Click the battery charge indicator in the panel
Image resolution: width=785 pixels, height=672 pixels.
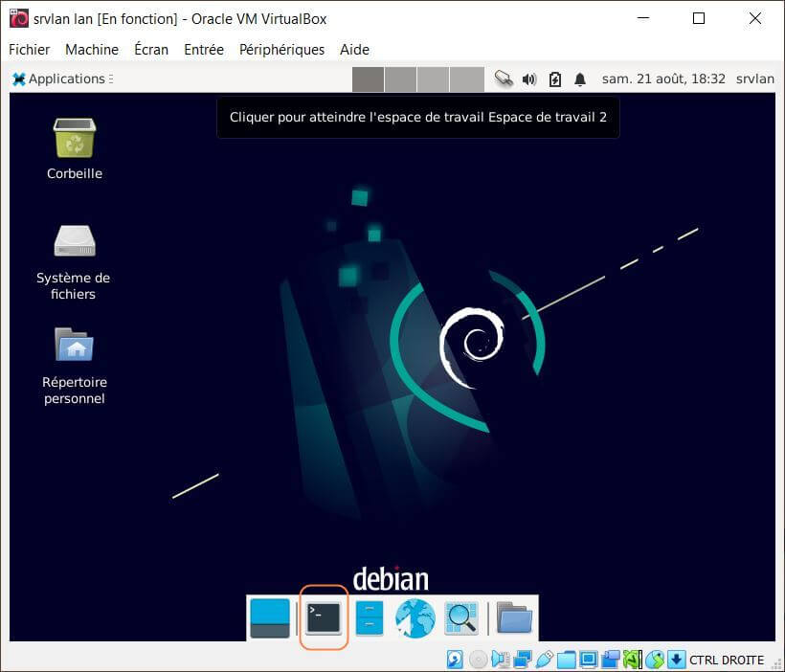click(x=554, y=78)
